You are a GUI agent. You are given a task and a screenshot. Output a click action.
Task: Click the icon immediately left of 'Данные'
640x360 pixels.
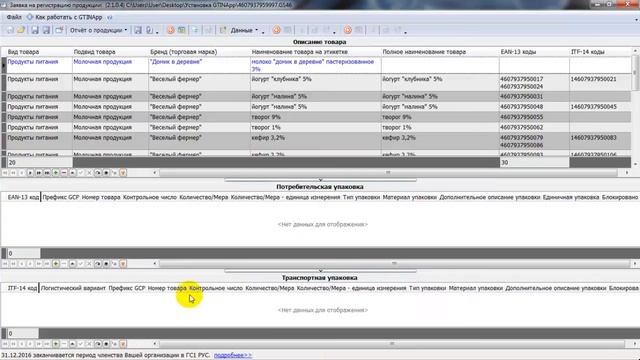(223, 30)
